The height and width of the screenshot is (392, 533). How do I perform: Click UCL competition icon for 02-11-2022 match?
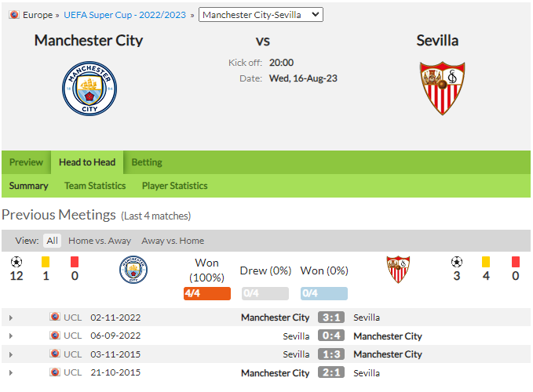coord(55,317)
